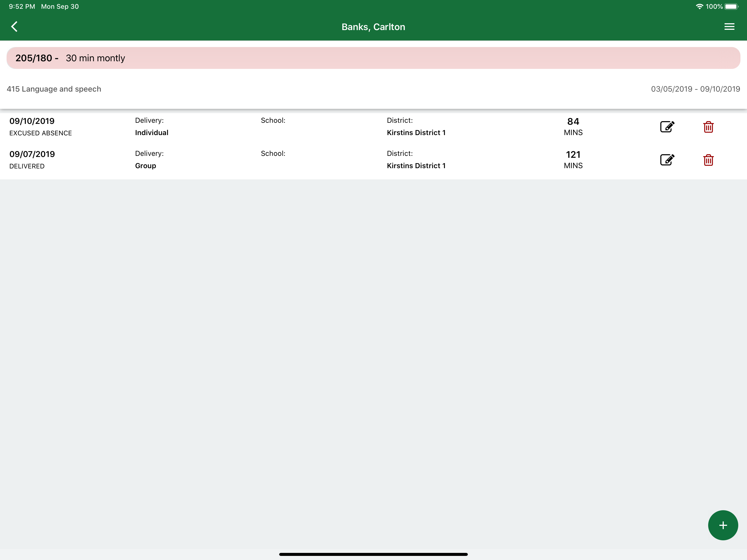Edit the 09/07/2019 delivered entry
747x560 pixels.
coord(667,160)
